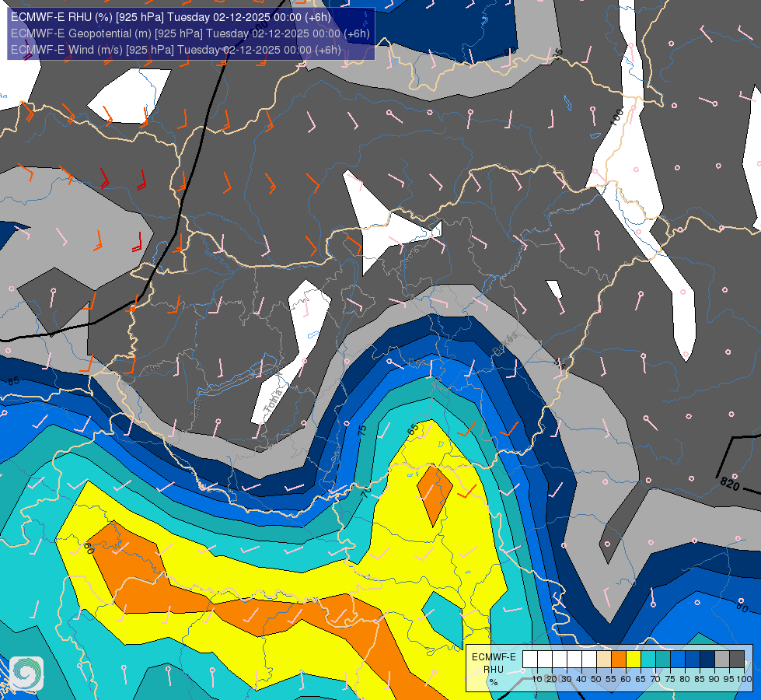This screenshot has width=761, height=700.
Task: Pick the teal 70-75 legend swatch
Action: (x=663, y=659)
